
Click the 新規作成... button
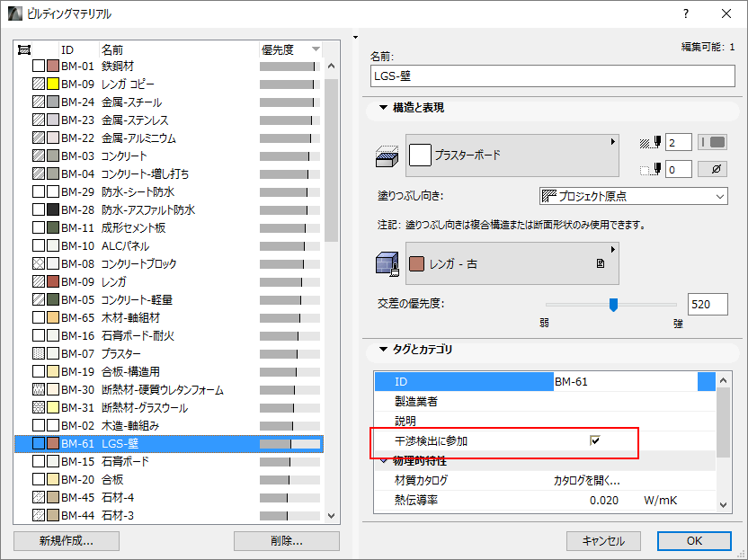(x=67, y=541)
